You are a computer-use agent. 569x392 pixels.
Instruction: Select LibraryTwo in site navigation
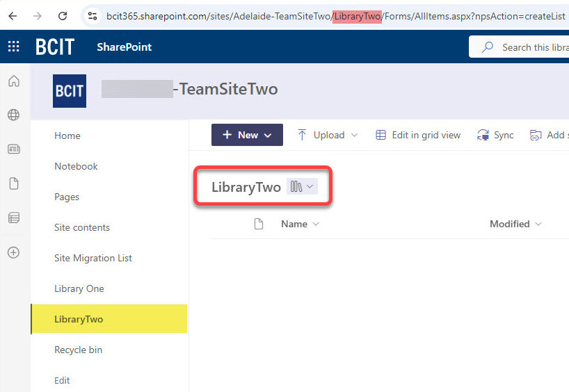tap(109, 319)
